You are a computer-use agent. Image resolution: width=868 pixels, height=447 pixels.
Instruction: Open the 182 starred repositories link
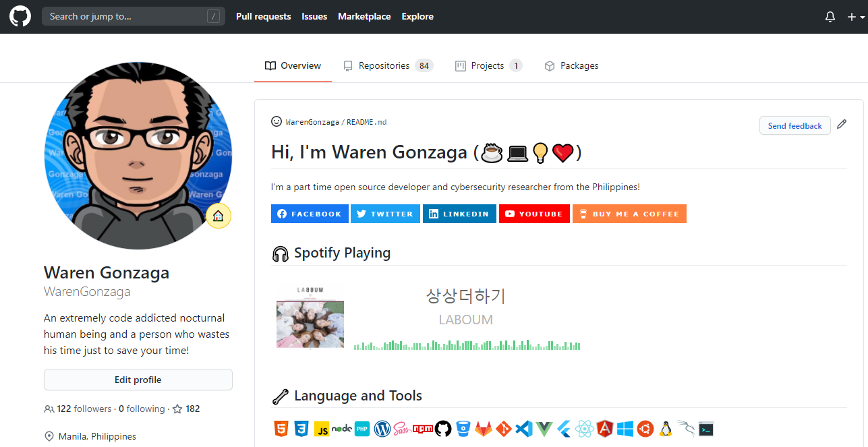coord(186,409)
